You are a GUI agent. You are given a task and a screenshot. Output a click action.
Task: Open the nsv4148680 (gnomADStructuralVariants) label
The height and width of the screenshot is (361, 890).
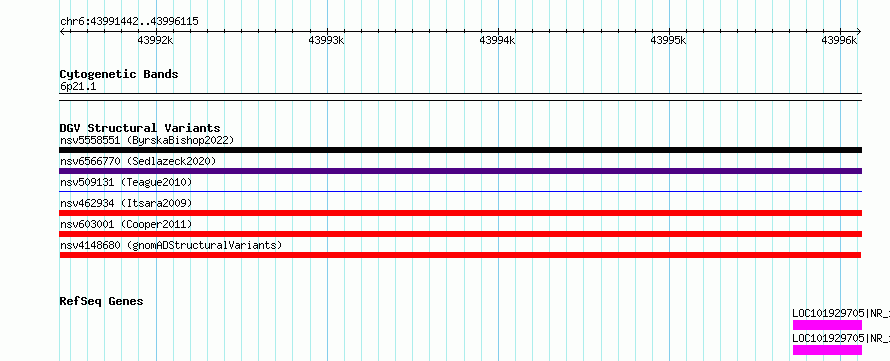171,245
